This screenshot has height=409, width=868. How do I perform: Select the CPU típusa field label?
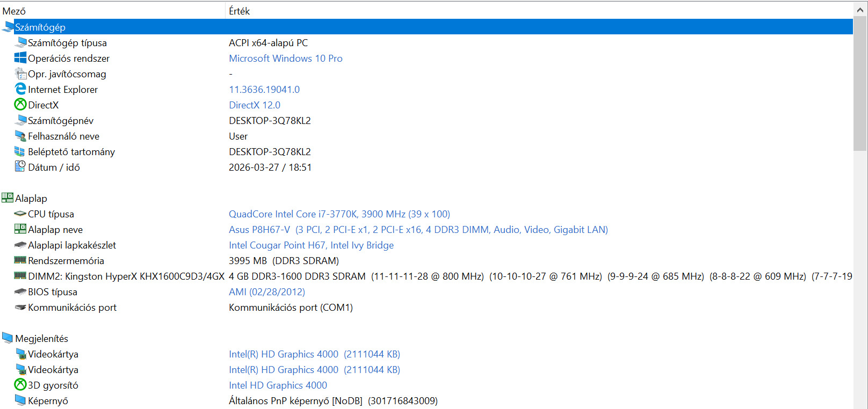tap(51, 214)
